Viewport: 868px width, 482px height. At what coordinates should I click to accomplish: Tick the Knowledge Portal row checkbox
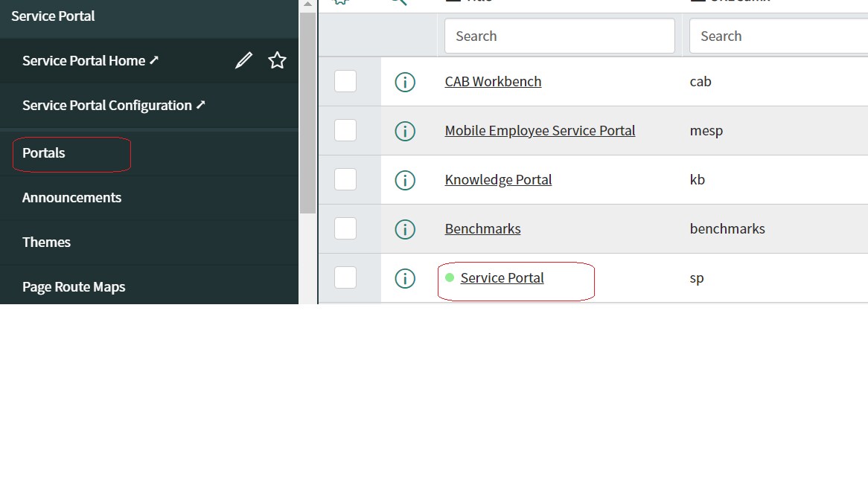point(345,179)
